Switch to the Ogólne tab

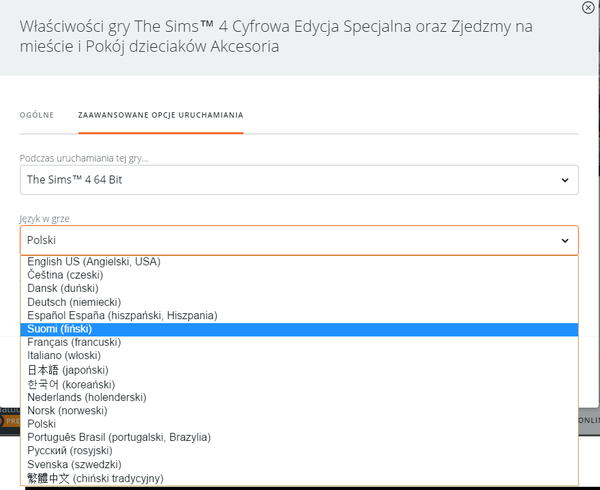[37, 115]
